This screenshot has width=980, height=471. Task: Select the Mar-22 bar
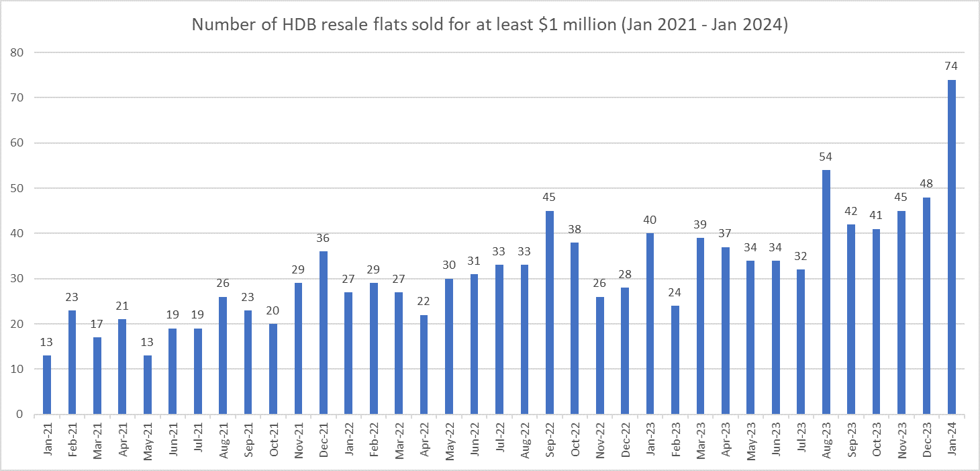pyautogui.click(x=399, y=353)
